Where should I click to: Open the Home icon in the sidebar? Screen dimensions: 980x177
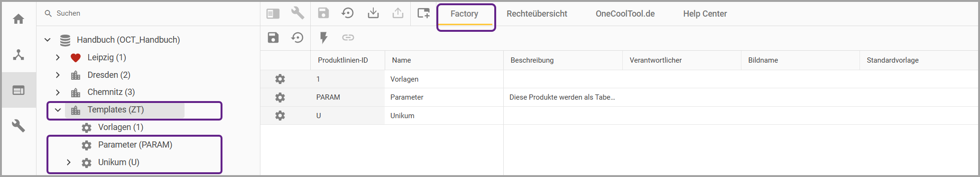[18, 19]
